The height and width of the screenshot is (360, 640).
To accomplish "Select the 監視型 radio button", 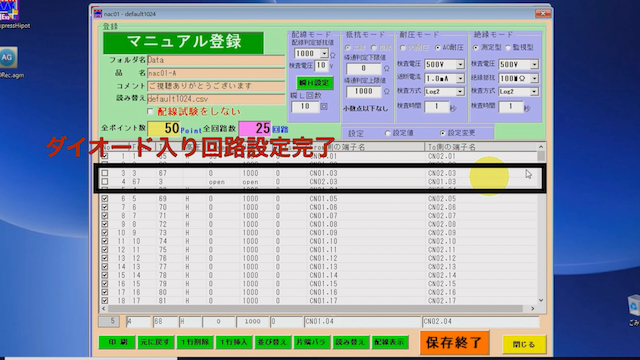I will tap(508, 48).
